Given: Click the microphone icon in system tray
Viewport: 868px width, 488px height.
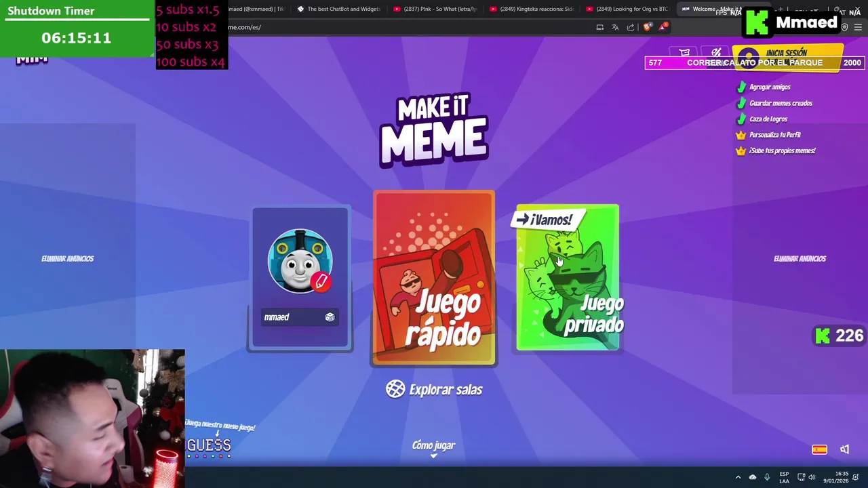Looking at the screenshot, I should [767, 477].
